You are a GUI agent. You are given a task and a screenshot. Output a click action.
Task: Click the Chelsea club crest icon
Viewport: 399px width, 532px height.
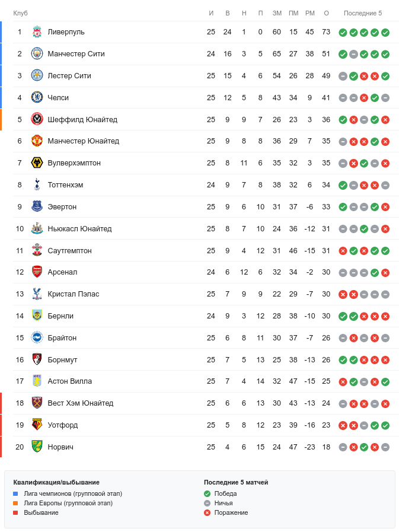pos(37,97)
